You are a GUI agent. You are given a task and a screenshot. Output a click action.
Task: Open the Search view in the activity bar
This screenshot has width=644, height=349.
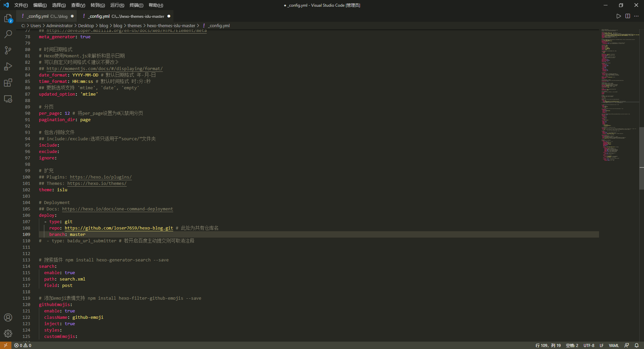(8, 34)
